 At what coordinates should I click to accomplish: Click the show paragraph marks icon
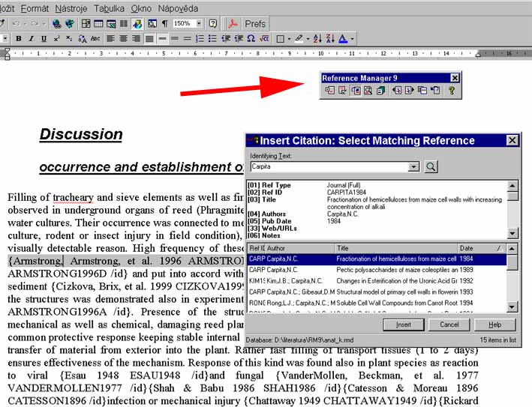coord(165,23)
